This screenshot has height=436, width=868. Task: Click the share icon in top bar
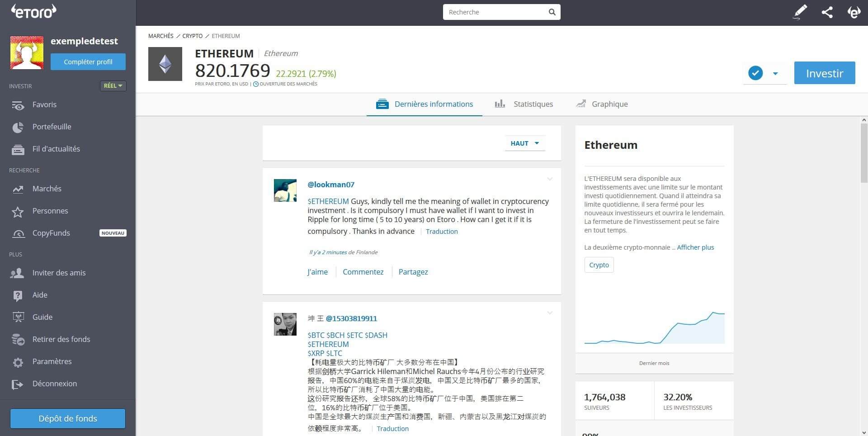click(827, 12)
